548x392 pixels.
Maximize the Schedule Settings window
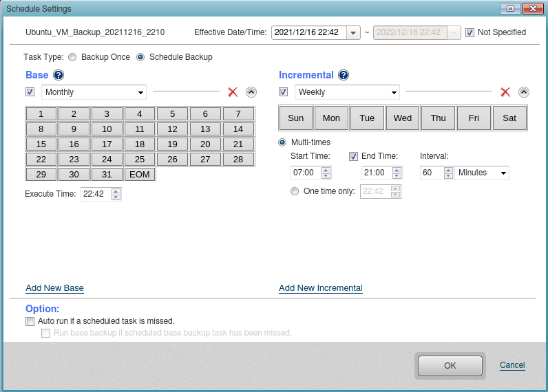pyautogui.click(x=511, y=9)
